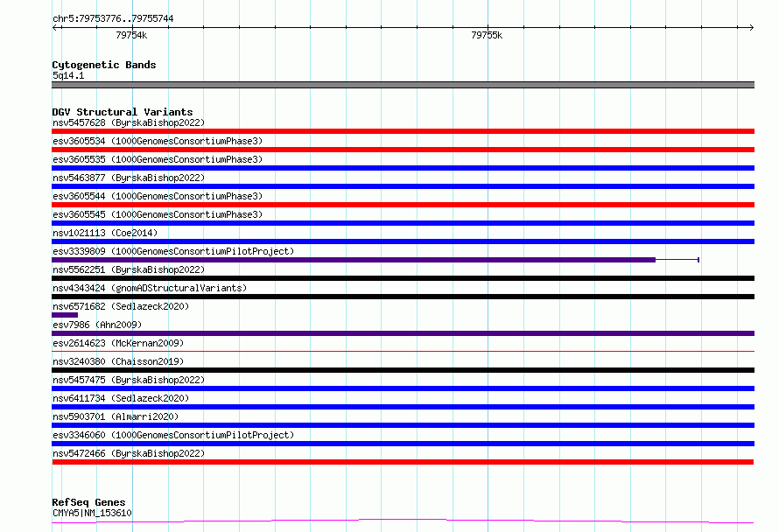Click the blue bar under nsv6411734

coord(403,407)
